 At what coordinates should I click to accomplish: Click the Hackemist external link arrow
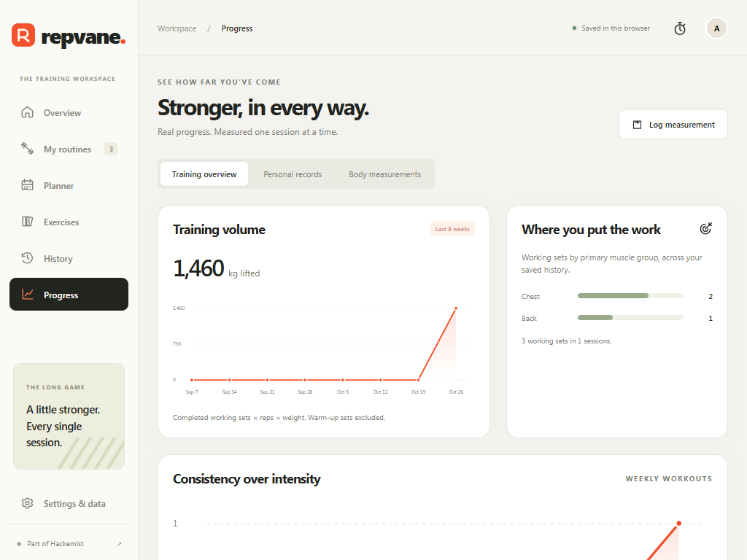(x=119, y=544)
